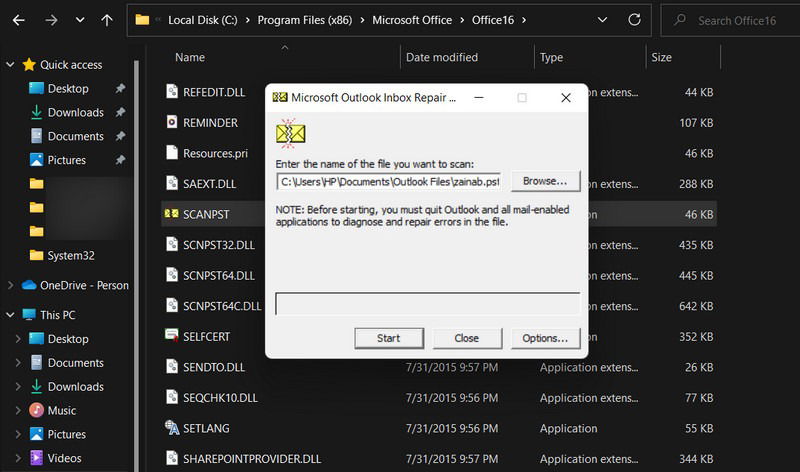The image size is (800, 472).
Task: Select the Resources.pri file icon
Action: pyautogui.click(x=172, y=153)
